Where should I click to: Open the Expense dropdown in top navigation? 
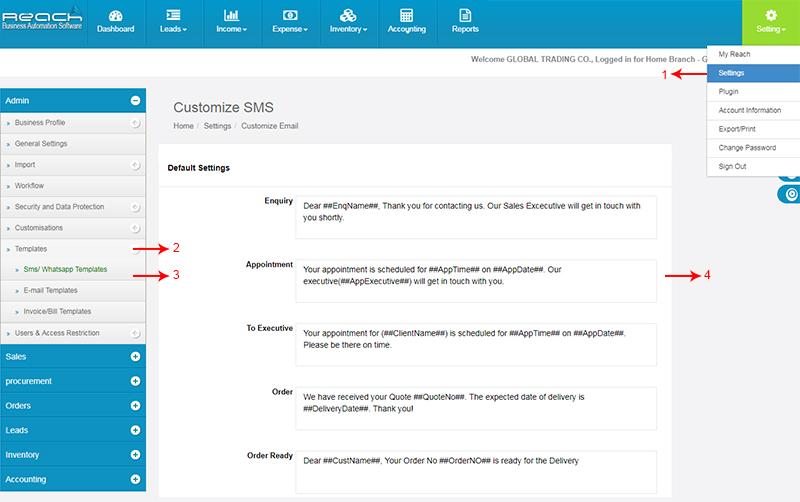290,22
